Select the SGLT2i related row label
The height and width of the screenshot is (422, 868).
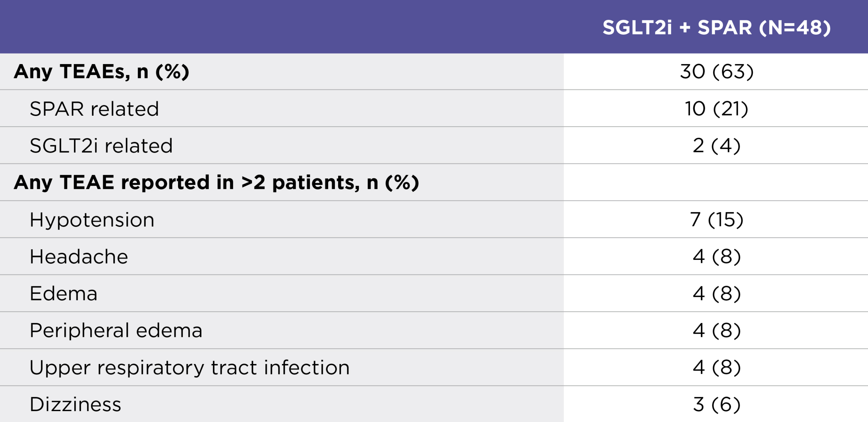pos(101,146)
